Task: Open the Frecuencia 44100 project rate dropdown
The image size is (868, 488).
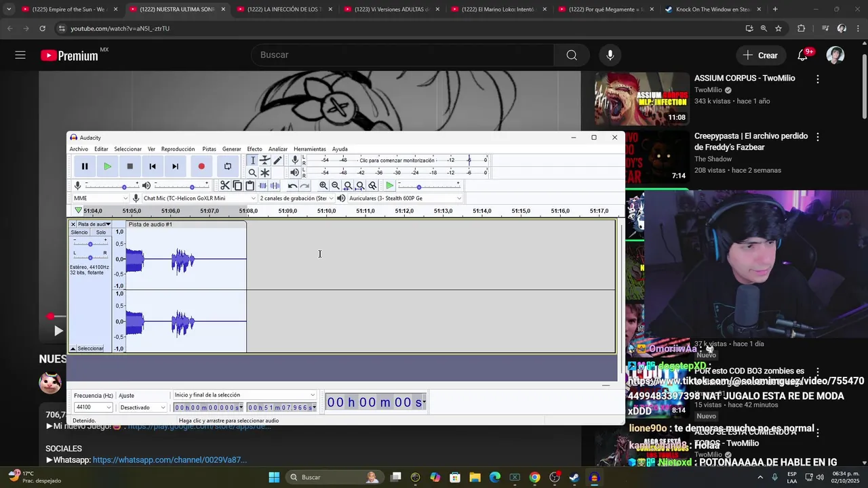Action: 93,407
